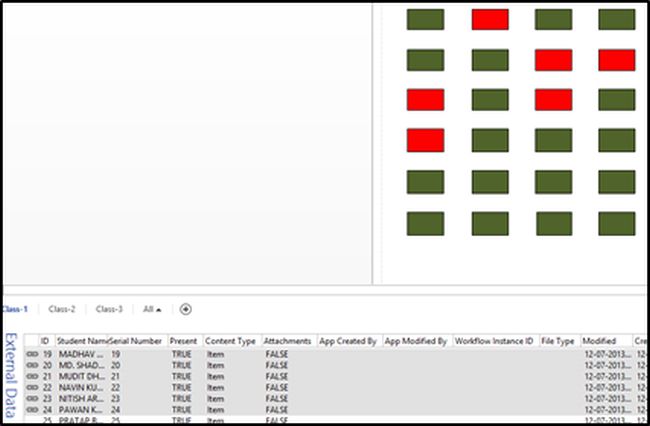Screen dimensions: 650x426
Task: Click the Student Name column header
Action: (81, 341)
